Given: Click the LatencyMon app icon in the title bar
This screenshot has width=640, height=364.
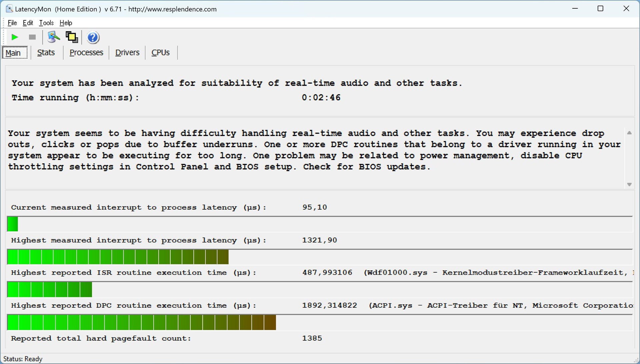Looking at the screenshot, I should [9, 9].
